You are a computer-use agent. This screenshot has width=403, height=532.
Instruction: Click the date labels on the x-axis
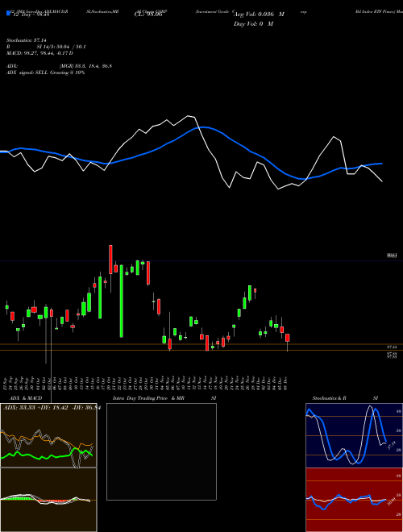pyautogui.click(x=147, y=384)
